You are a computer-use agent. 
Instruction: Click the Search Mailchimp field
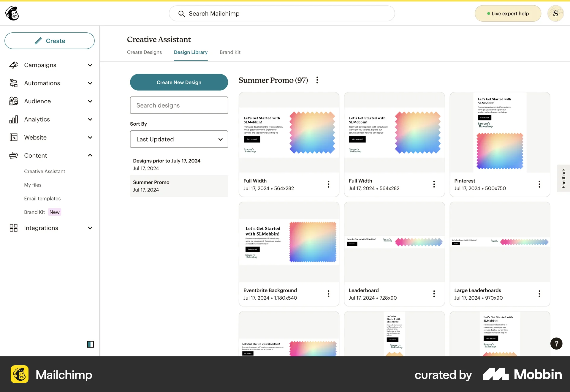[282, 14]
